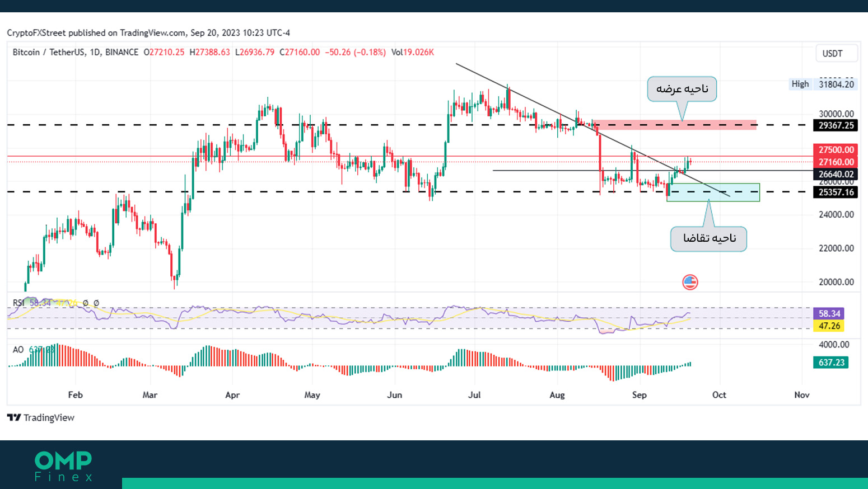Click the 22000.00 price axis label
This screenshot has height=489, width=868.
point(836,248)
